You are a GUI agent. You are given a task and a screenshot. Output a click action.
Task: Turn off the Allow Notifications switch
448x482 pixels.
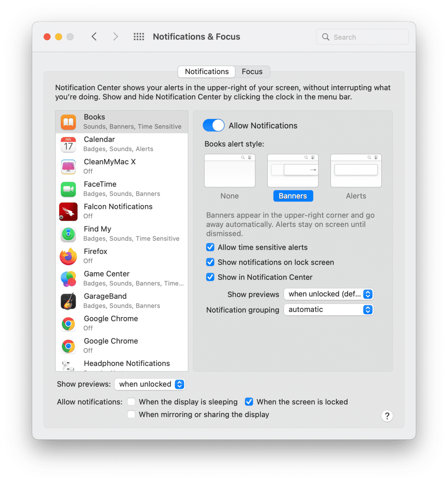(214, 125)
